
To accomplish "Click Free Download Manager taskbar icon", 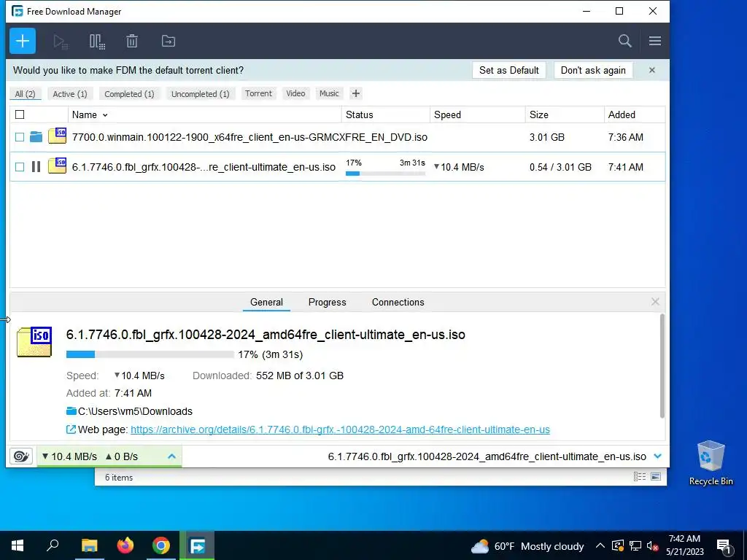I will 197,545.
